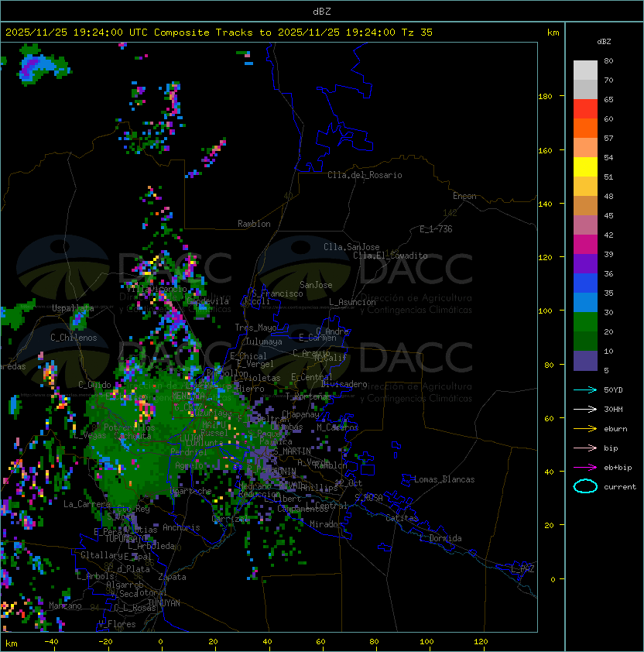The height and width of the screenshot is (652, 644).
Task: Click the 'Lomas_Blancas' place label
Action: [444, 479]
